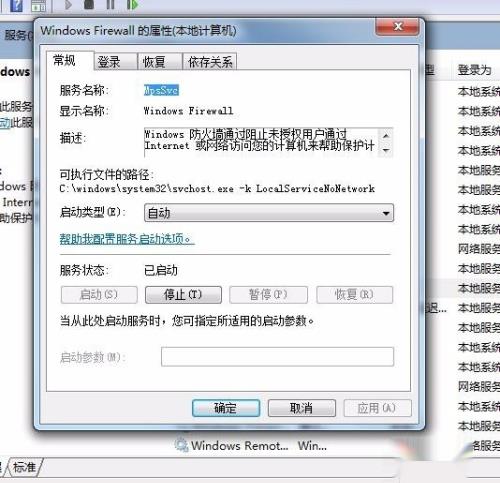Click the green Restart Service toolbar icon

click(132, 5)
